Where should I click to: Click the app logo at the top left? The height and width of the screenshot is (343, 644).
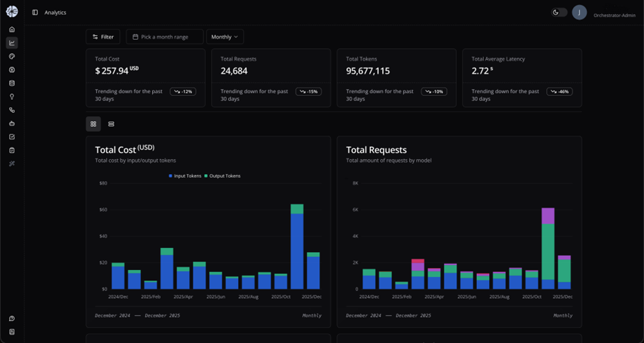pos(12,11)
